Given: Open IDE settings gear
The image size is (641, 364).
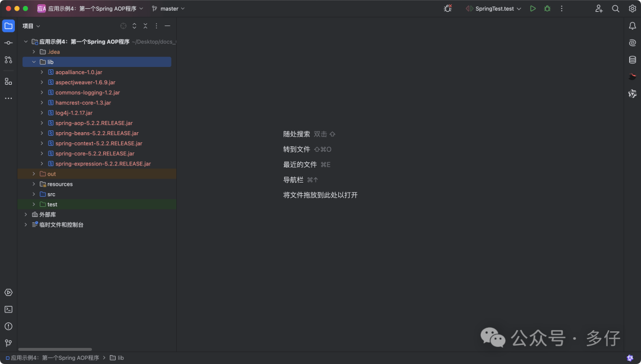Looking at the screenshot, I should point(633,8).
